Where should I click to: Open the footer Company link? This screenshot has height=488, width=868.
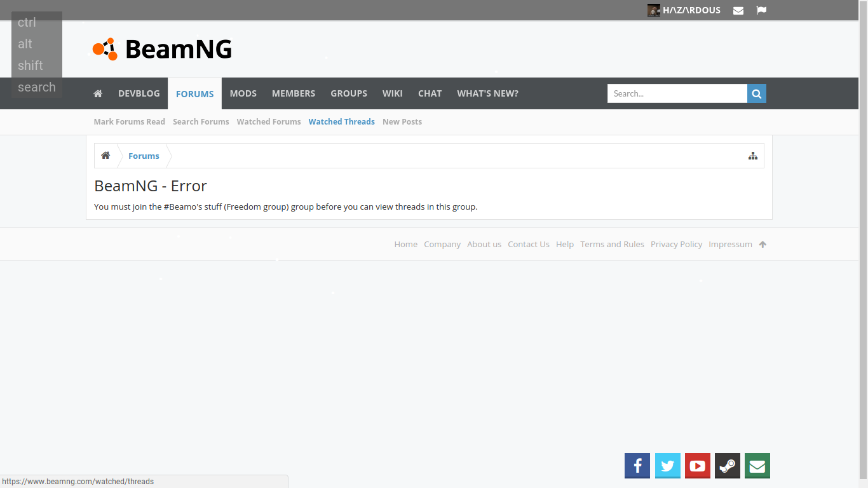[442, 244]
